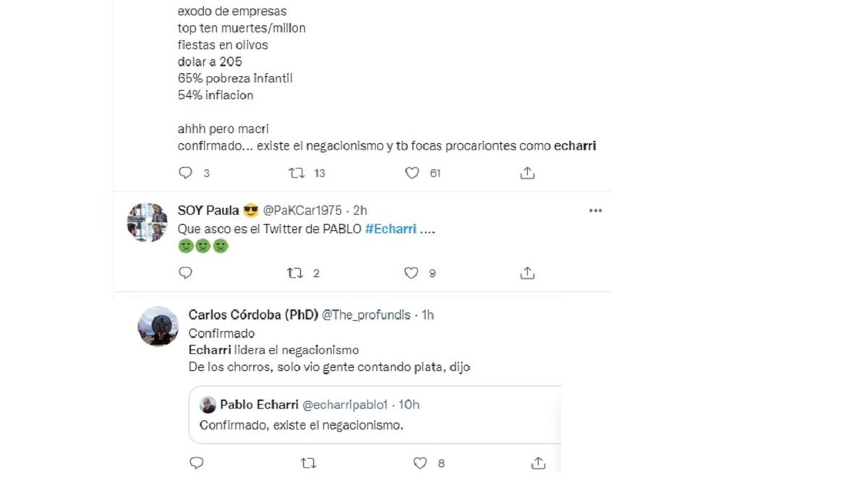This screenshot has width=868, height=488.
Task: Retweet the tweet with 13 retweets
Action: click(x=297, y=173)
